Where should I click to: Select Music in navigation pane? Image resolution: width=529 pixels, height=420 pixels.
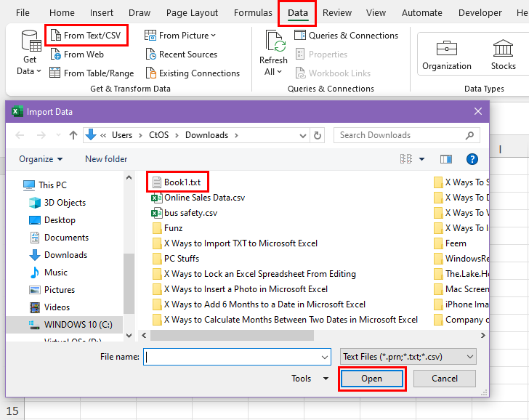[x=49, y=272]
